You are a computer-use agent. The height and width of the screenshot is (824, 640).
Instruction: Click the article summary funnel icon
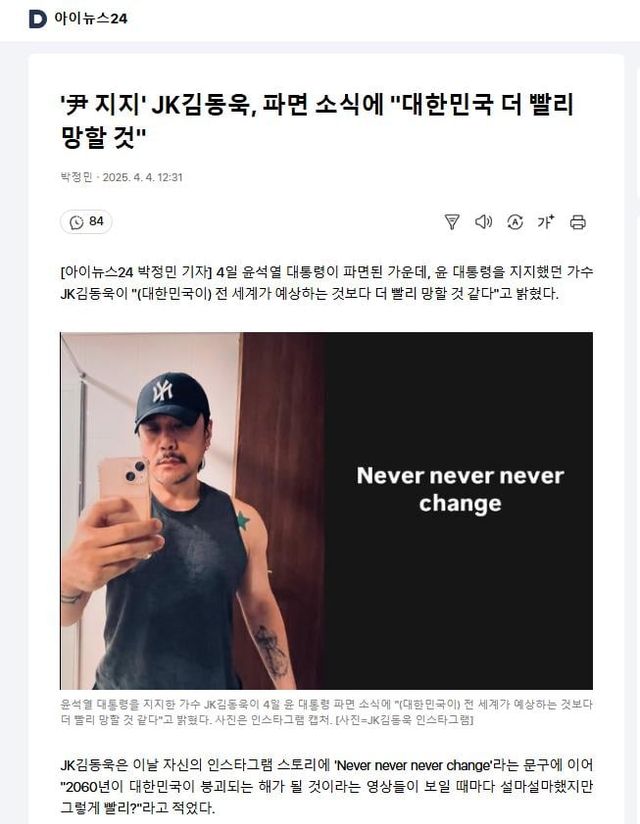[x=451, y=222]
